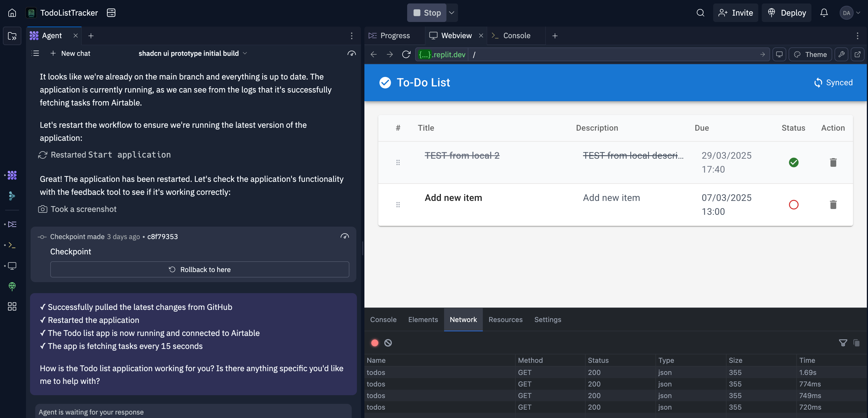Viewport: 868px width, 418px height.
Task: Expand the Stop button dropdown arrow
Action: click(452, 13)
